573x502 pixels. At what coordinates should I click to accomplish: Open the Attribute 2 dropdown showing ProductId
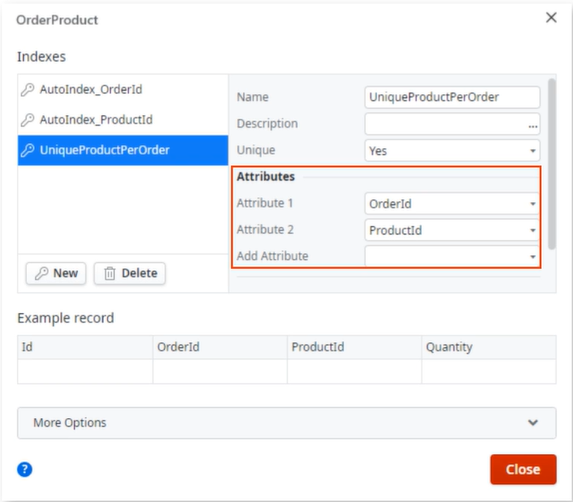(x=452, y=230)
